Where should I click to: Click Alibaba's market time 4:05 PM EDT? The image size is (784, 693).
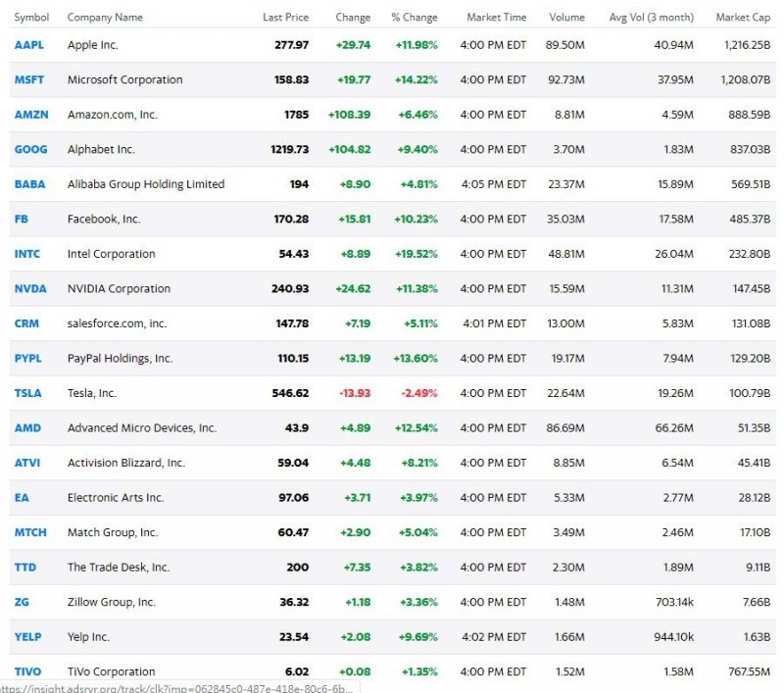(494, 184)
